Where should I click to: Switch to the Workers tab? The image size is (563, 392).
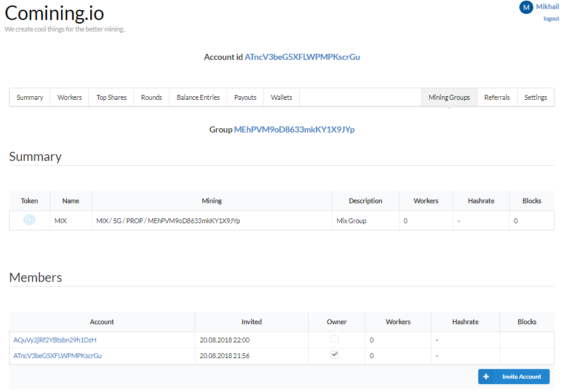70,97
